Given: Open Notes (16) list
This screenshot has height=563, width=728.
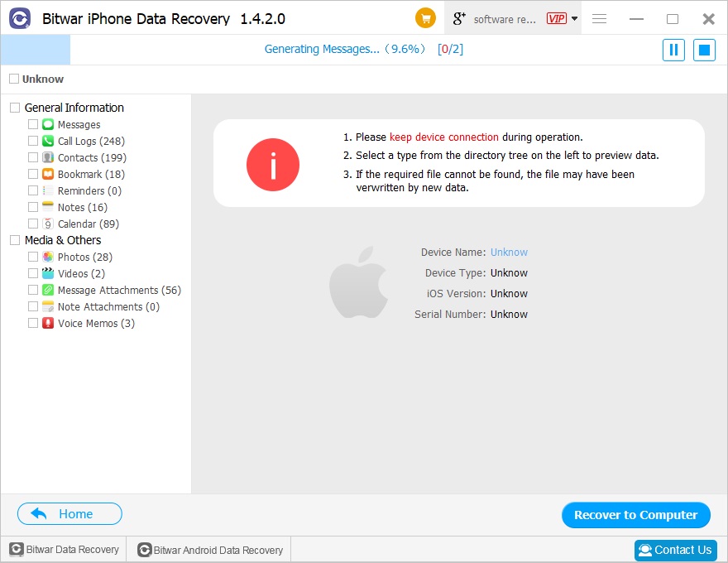Looking at the screenshot, I should click(x=83, y=208).
